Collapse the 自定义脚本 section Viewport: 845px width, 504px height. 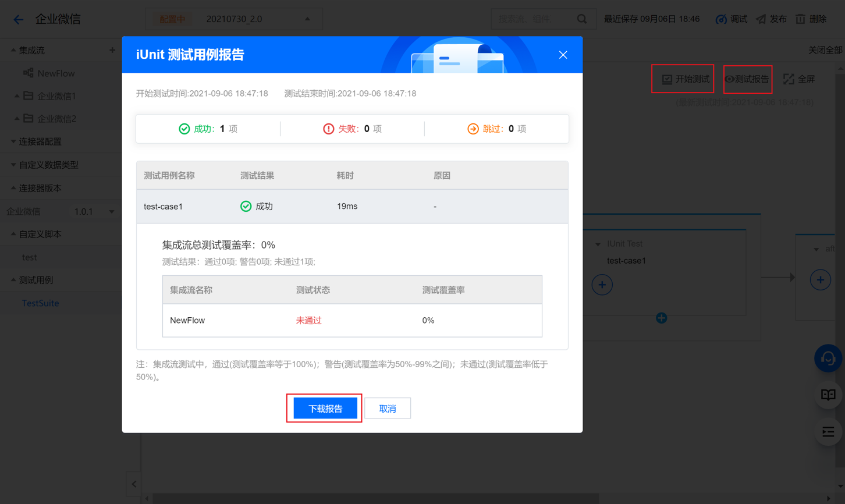click(13, 234)
